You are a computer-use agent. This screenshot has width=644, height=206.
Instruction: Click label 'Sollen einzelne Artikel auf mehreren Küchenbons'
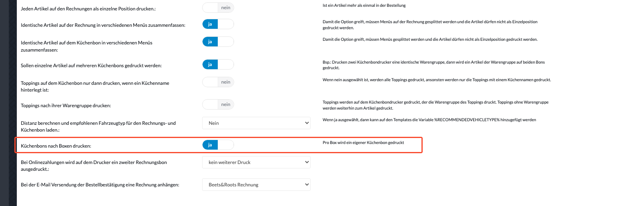(91, 66)
